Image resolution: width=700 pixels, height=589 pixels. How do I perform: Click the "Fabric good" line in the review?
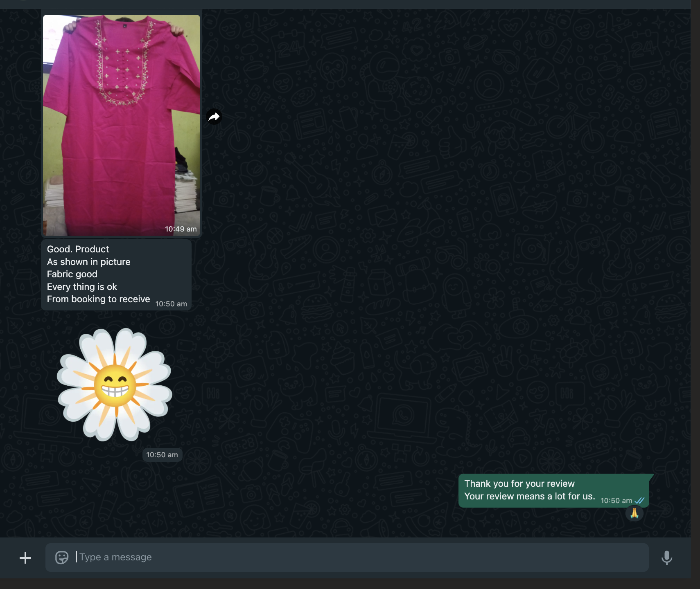(x=72, y=274)
